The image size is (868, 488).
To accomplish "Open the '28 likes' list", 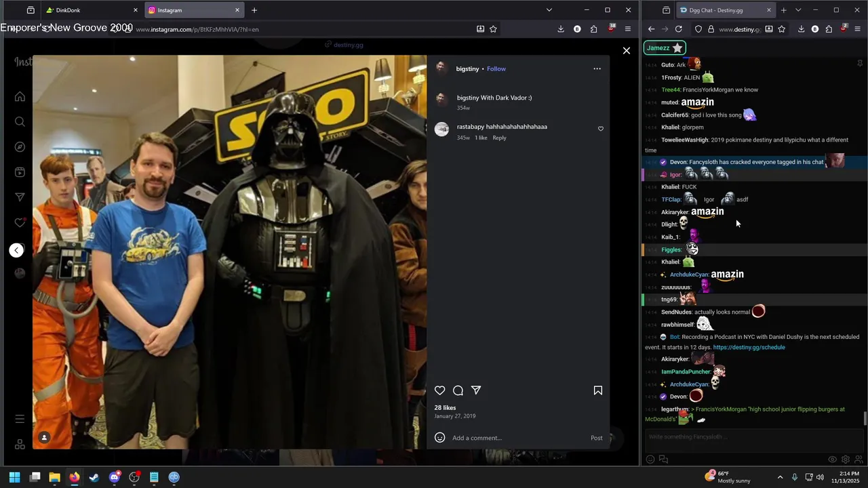I will point(445,408).
